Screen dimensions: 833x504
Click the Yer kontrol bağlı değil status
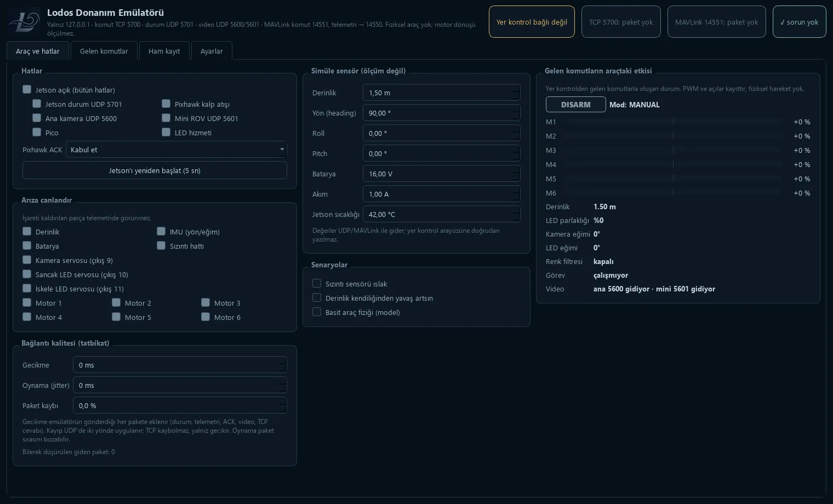532,22
